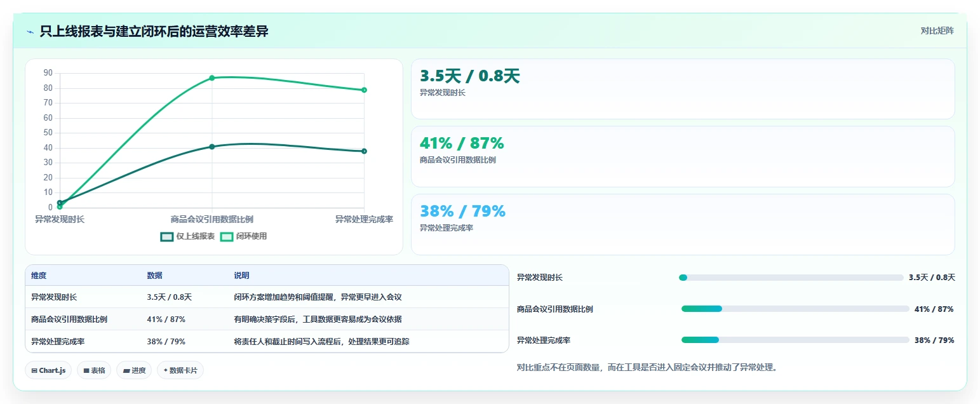Click the 说明 table column header
Screen dimensions: 980x404
coord(242,276)
